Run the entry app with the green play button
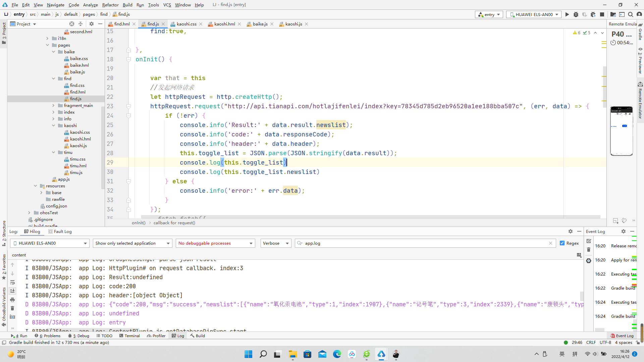Image resolution: width=644 pixels, height=362 pixels. 567,14
